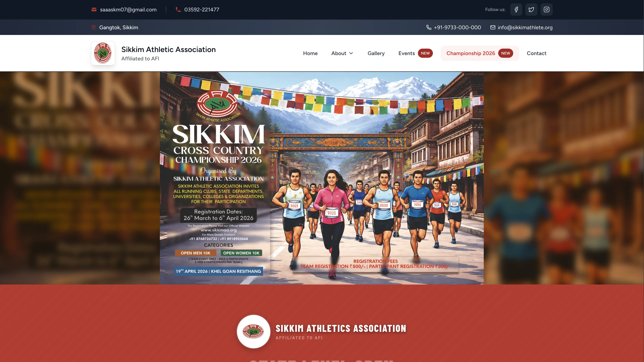Screen dimensions: 644x362
Task: Expand the About menu chevron
Action: click(351, 53)
